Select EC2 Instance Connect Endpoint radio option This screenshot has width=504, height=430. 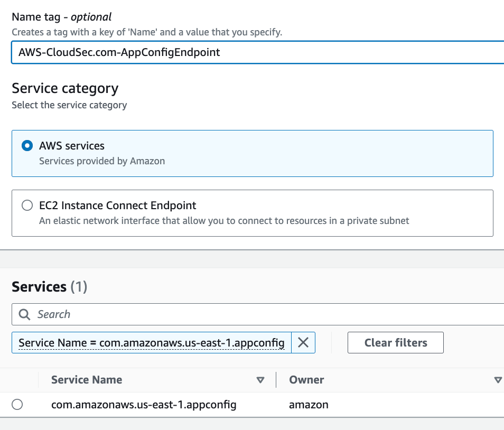[x=27, y=205]
